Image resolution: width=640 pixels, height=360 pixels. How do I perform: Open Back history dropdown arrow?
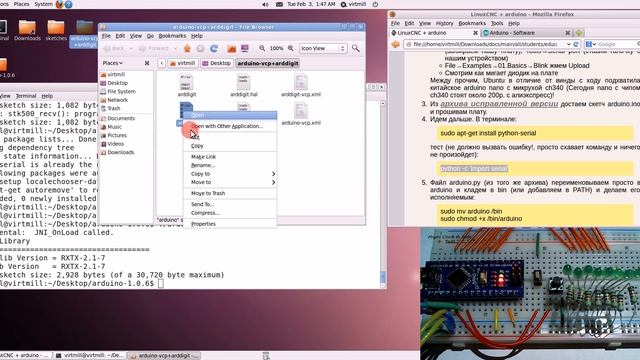click(131, 48)
